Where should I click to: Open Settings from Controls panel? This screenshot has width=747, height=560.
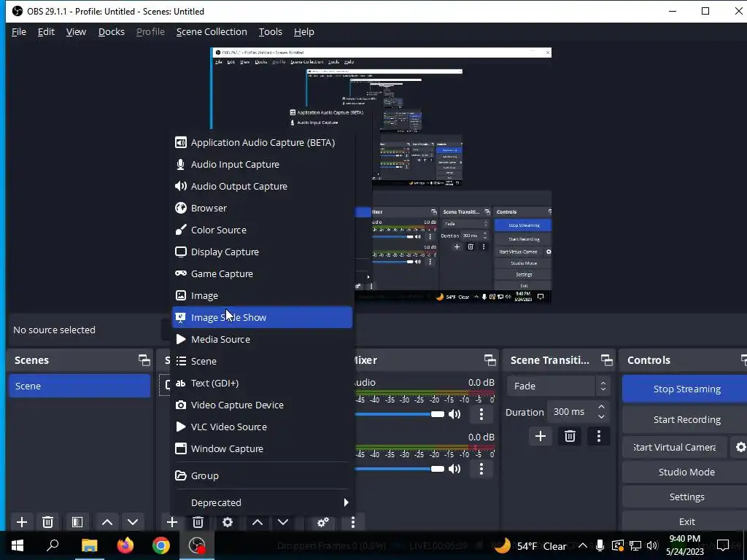point(686,497)
